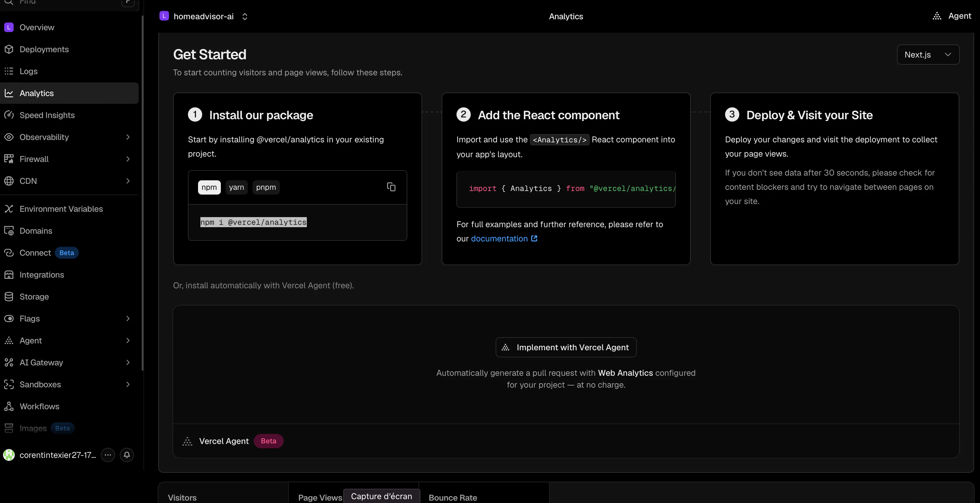Viewport: 980px width, 503px height.
Task: Click the Domains window icon
Action: (9, 231)
